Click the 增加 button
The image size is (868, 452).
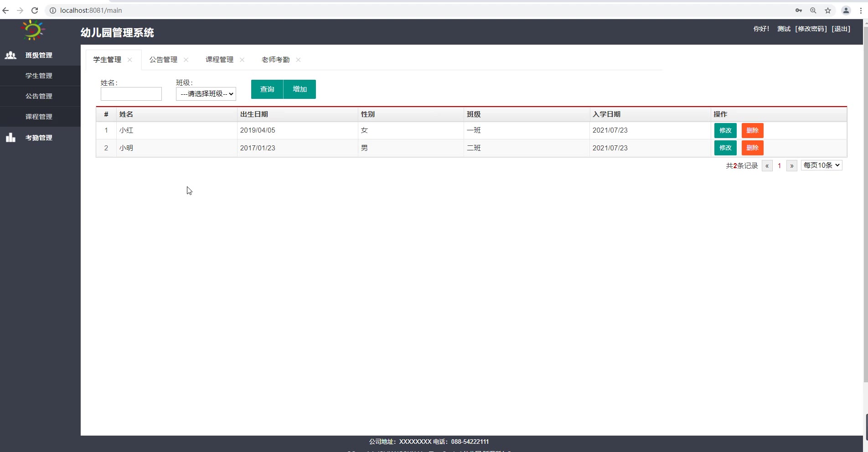point(300,89)
